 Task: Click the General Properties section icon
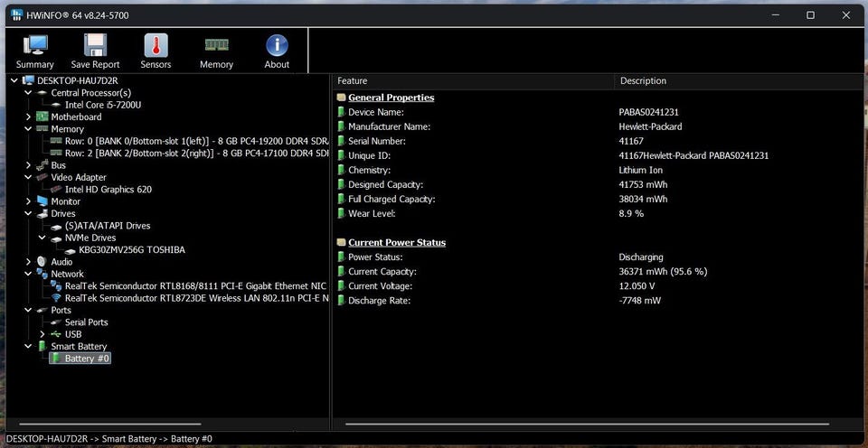click(342, 98)
